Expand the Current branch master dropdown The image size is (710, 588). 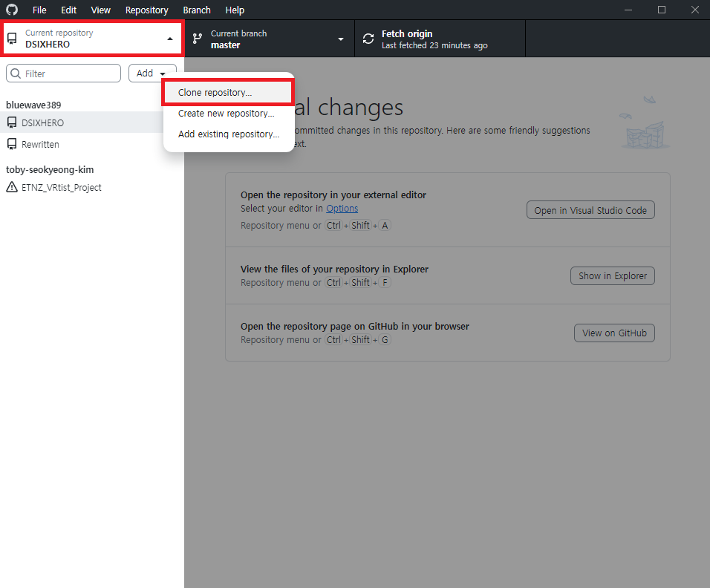pyautogui.click(x=270, y=39)
